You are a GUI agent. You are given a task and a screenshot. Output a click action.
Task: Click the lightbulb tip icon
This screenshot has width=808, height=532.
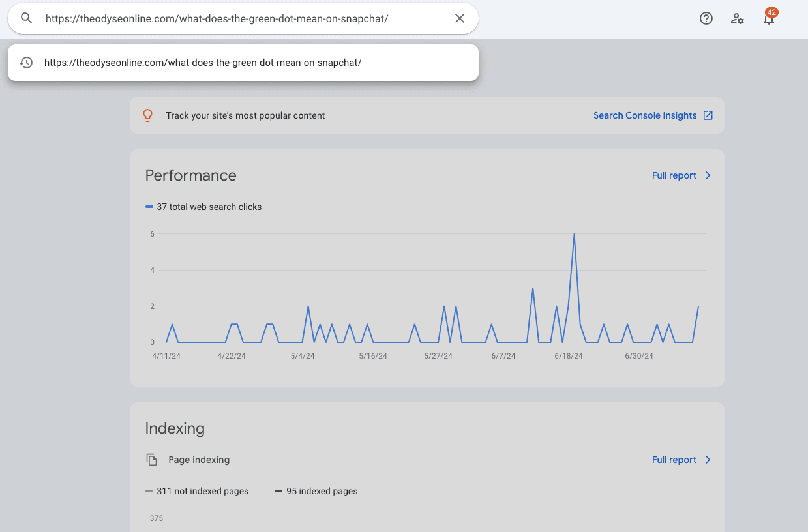click(148, 115)
